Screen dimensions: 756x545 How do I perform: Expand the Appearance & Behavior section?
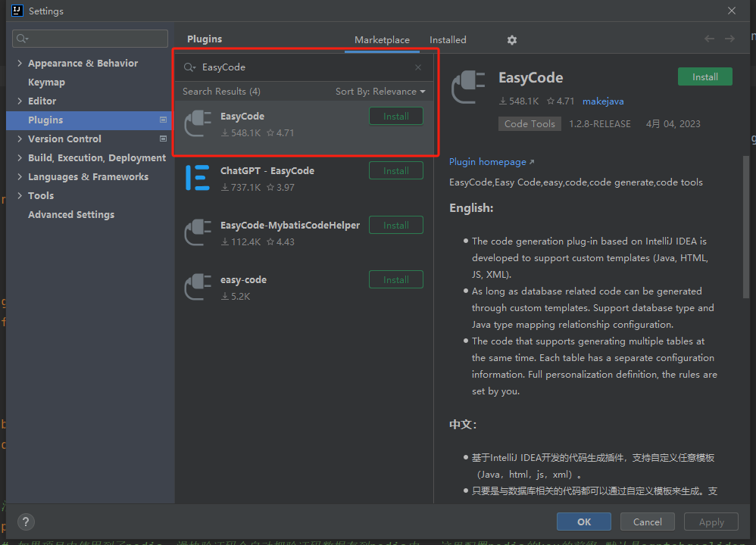coord(20,63)
